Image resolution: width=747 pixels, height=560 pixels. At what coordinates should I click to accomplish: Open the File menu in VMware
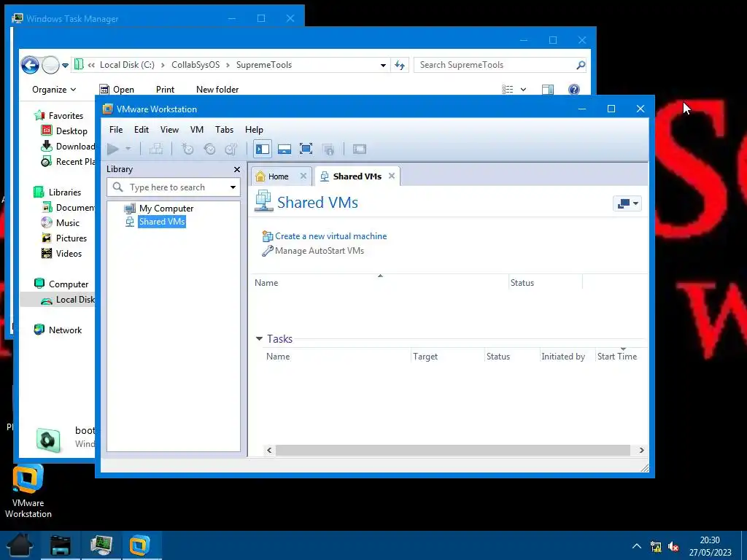click(x=116, y=130)
